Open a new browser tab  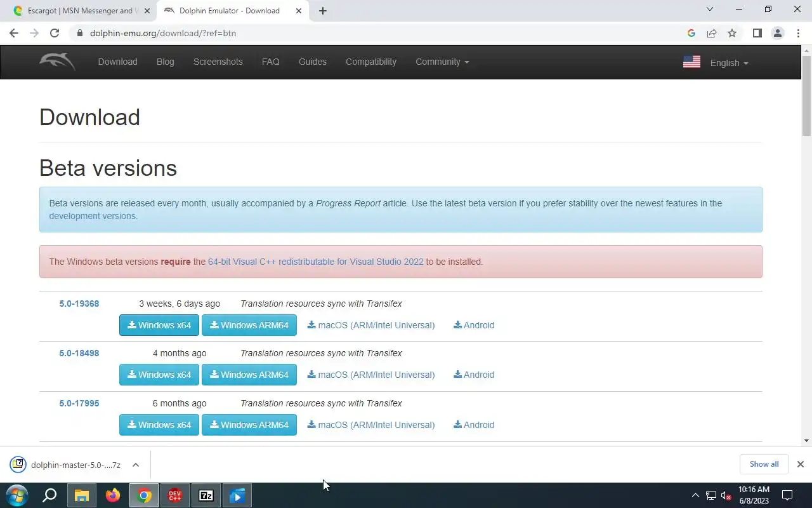click(322, 11)
